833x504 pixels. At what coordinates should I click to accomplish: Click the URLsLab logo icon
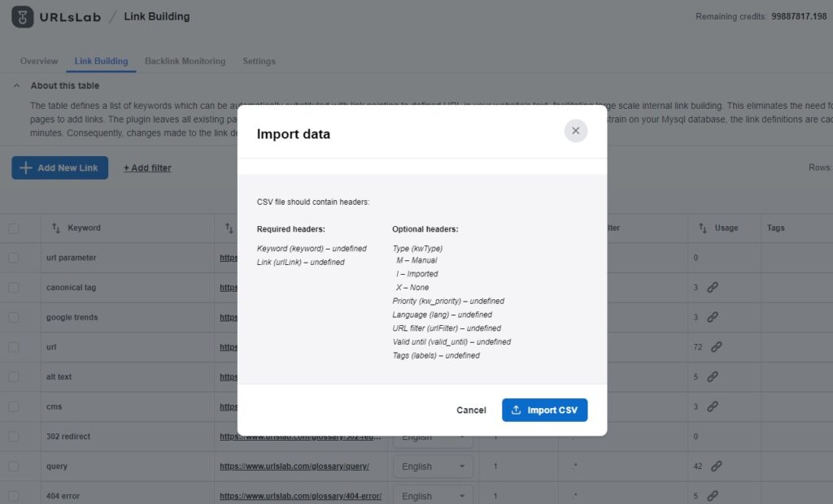[x=21, y=15]
